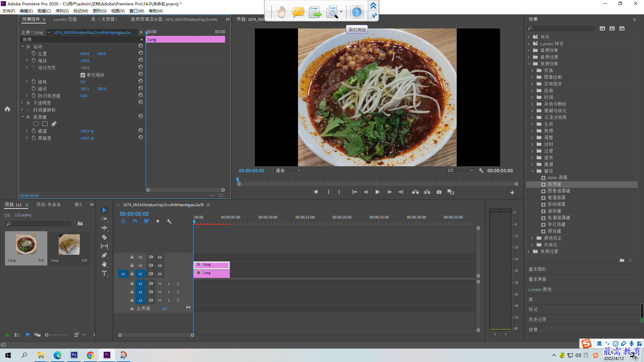
Task: Toggle 运动 effect fx switch
Action: (29, 47)
